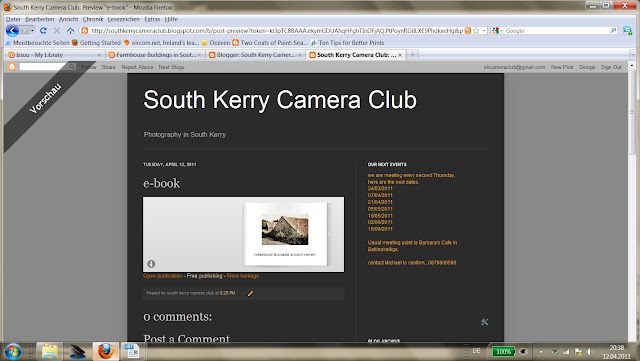
Task: Click the info icon on e-book preview
Action: point(151,264)
